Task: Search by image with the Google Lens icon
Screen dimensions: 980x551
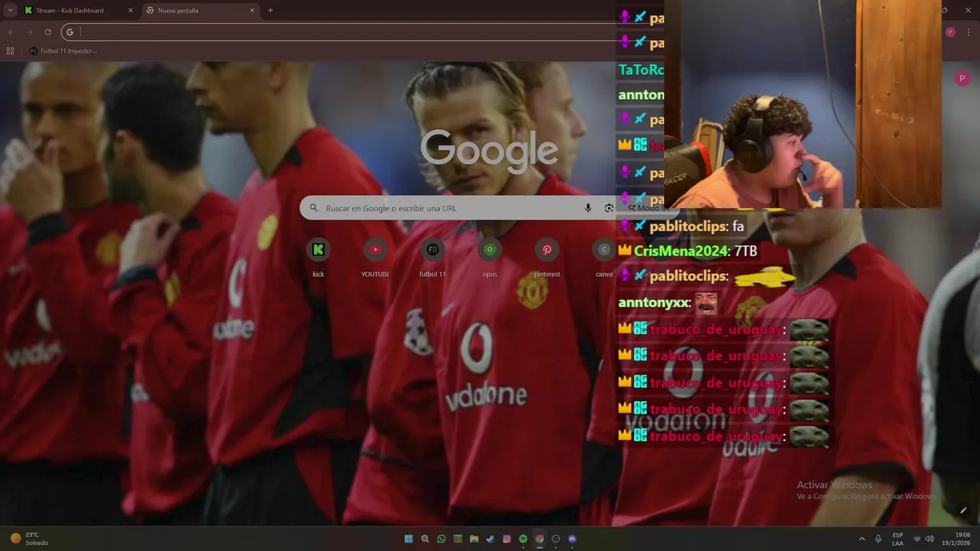Action: coord(609,208)
